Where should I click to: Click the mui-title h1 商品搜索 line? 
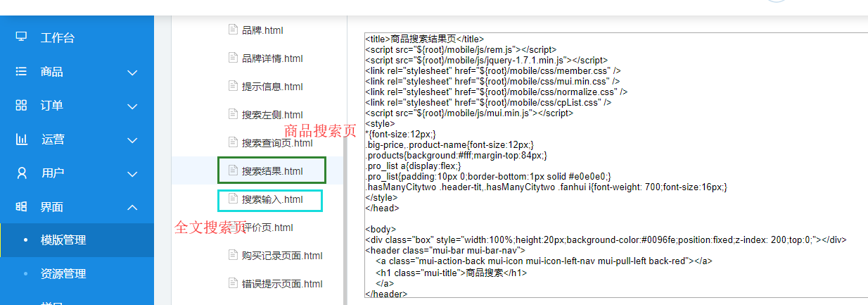[451, 273]
